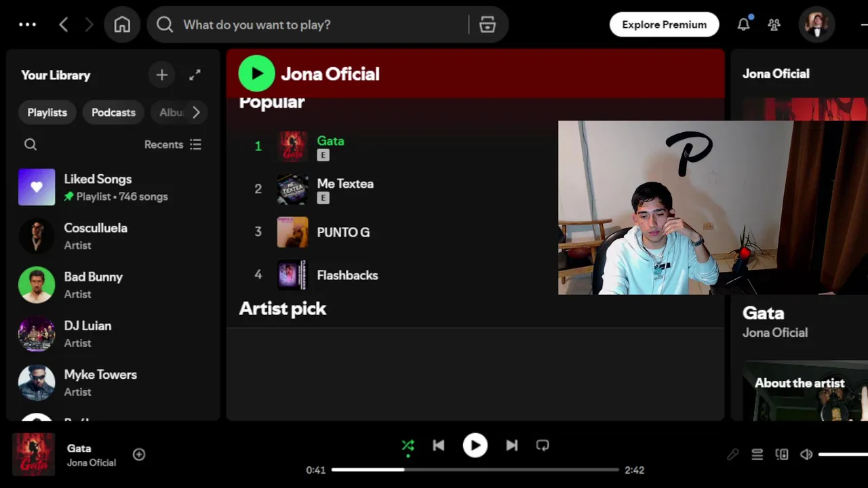The height and width of the screenshot is (488, 868).
Task: Open the three-dot app menu
Action: pos(28,24)
